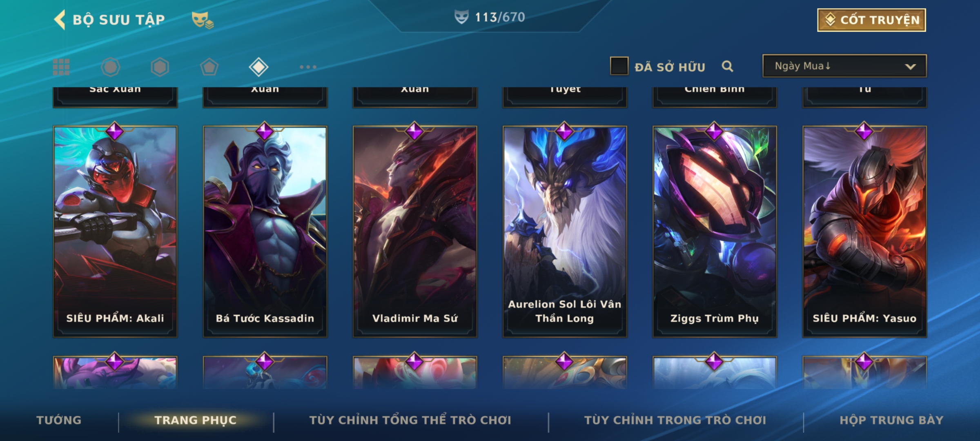Tick the Đã Sở Hữu checkbox
Screen dimensions: 980x441
pos(619,66)
